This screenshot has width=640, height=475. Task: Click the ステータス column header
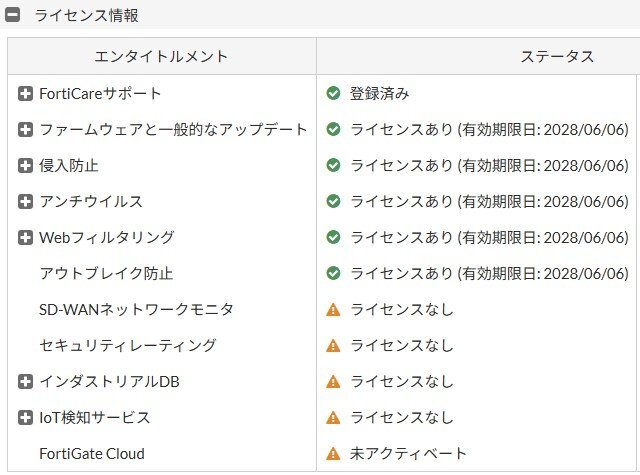pyautogui.click(x=557, y=56)
